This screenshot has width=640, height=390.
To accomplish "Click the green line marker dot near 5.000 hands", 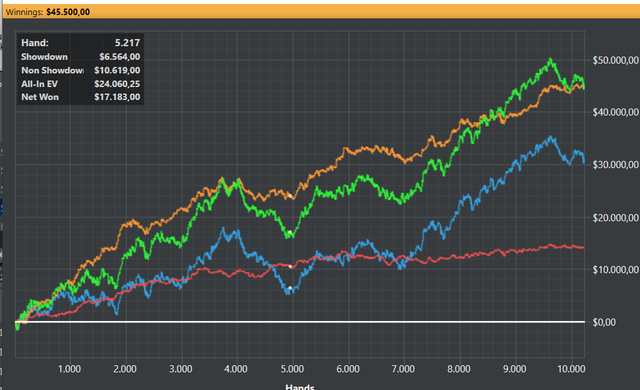I will [290, 233].
